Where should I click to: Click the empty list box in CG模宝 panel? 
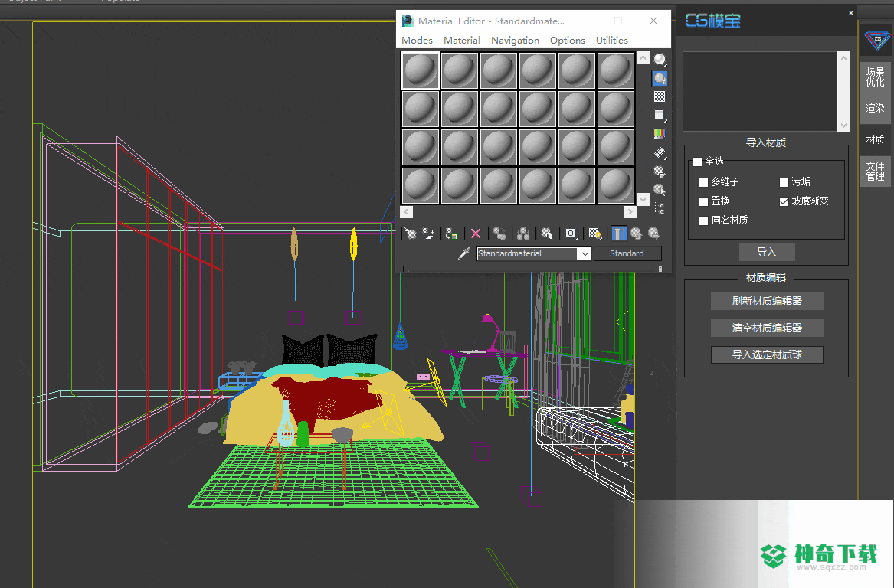pyautogui.click(x=760, y=92)
